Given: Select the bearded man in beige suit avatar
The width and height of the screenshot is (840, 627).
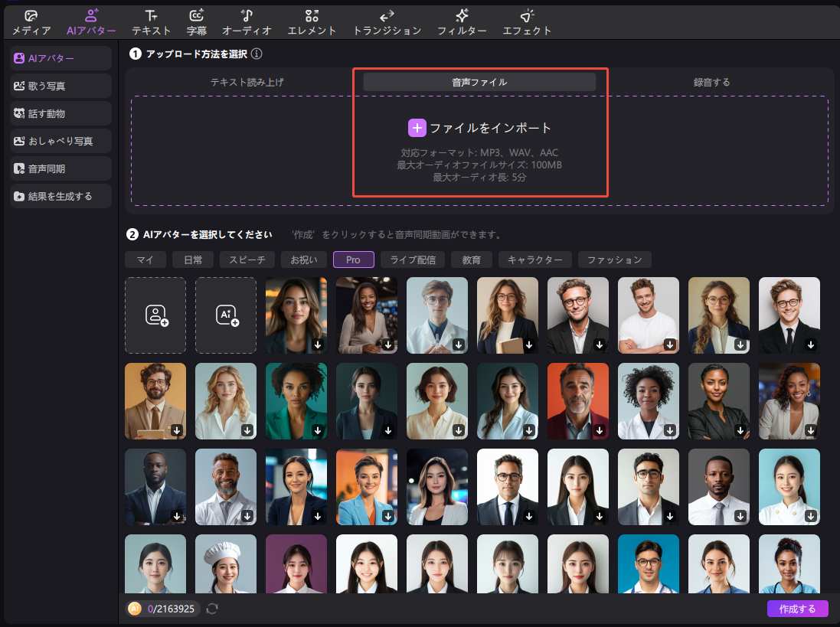Looking at the screenshot, I should pyautogui.click(x=155, y=401).
